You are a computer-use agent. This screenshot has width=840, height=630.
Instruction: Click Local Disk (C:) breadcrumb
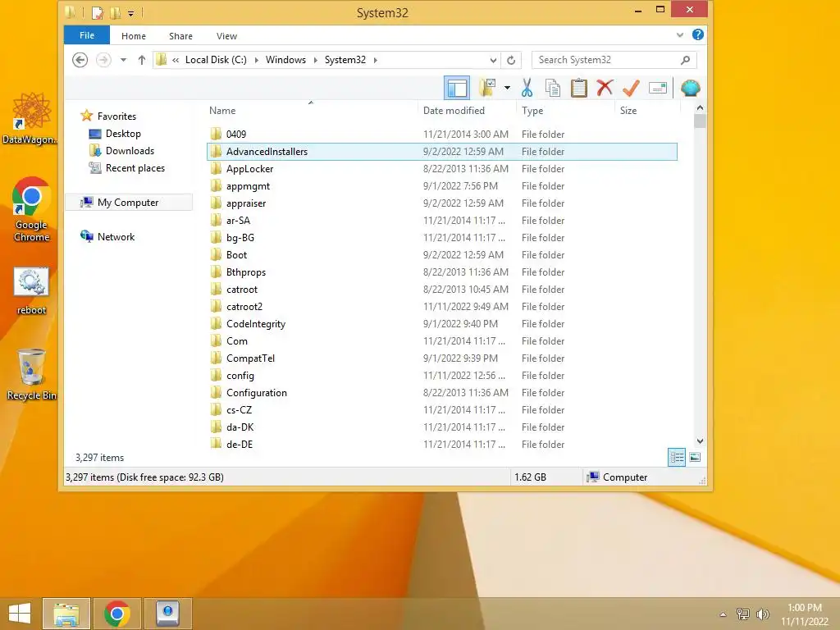point(216,60)
